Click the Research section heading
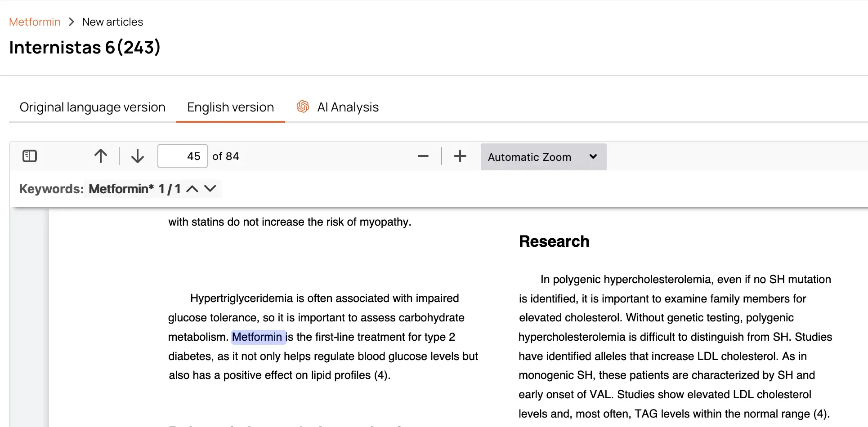Screen dimensions: 868x427 (x=554, y=241)
